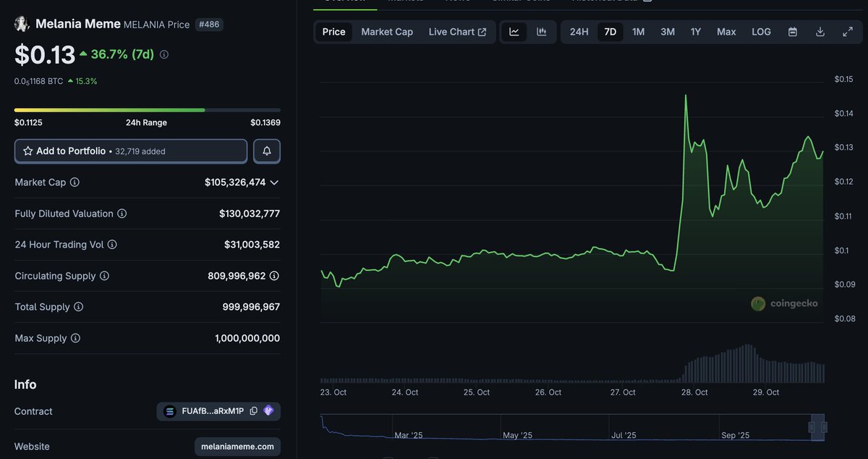Select the 7D time range
The width and height of the screenshot is (868, 459).
pos(610,32)
